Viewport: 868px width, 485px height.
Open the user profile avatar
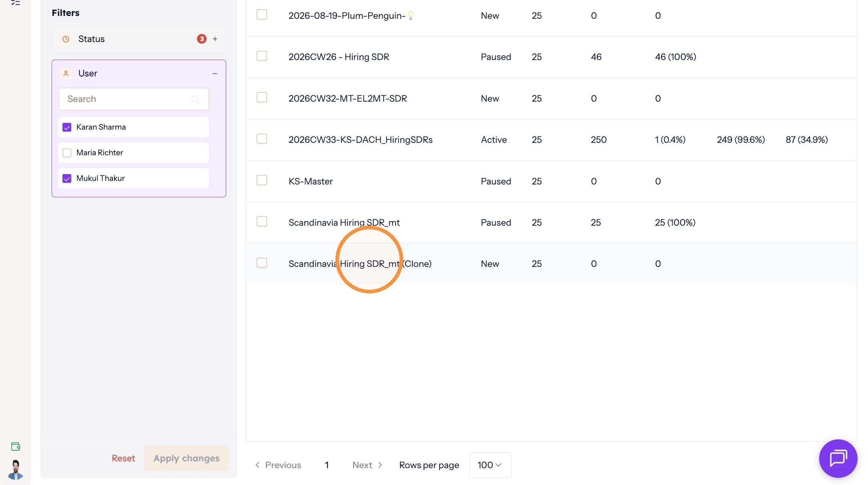[x=16, y=469]
